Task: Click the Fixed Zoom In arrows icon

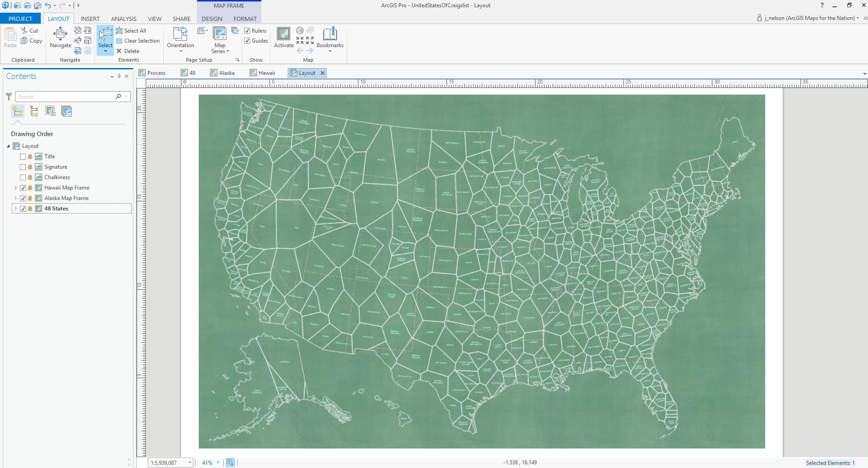Action: (x=300, y=40)
